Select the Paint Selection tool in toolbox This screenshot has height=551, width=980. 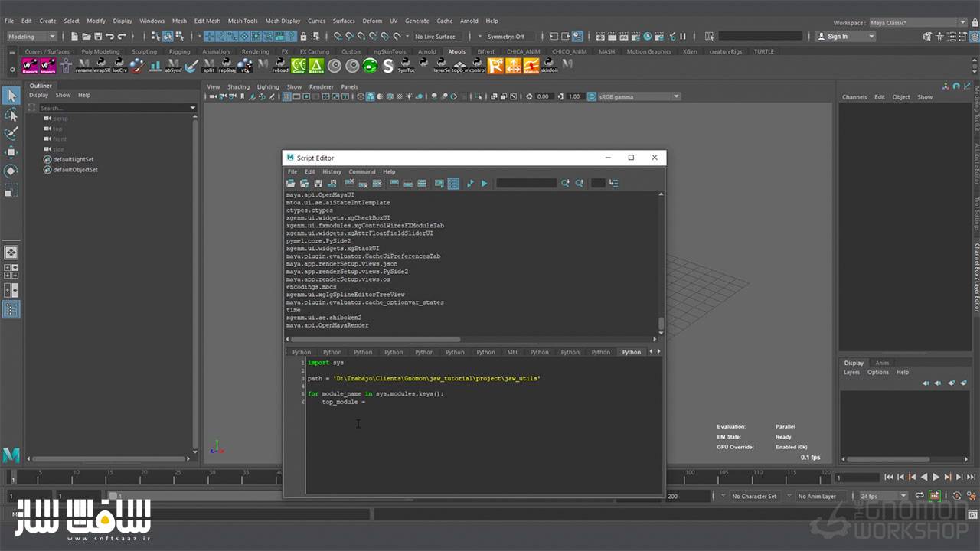11,134
